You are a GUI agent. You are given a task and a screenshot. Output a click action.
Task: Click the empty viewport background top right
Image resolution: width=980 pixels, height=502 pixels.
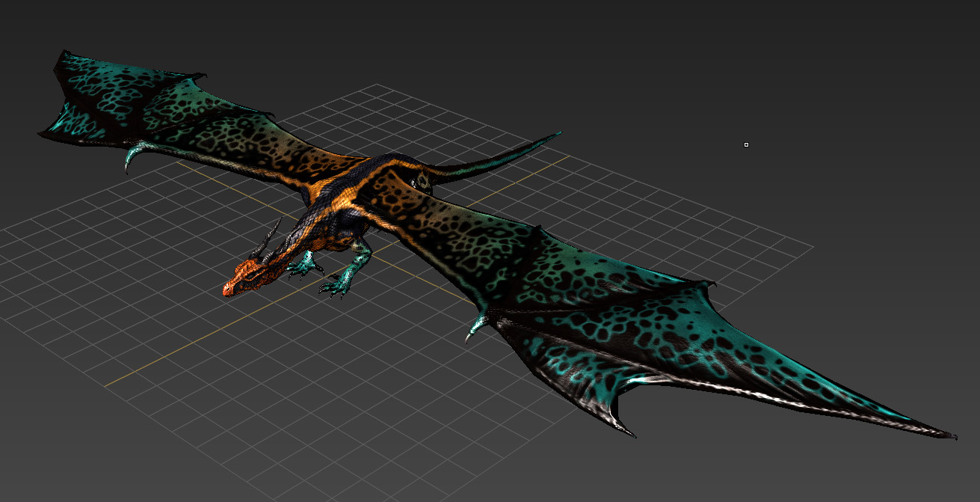pyautogui.click(x=860, y=60)
